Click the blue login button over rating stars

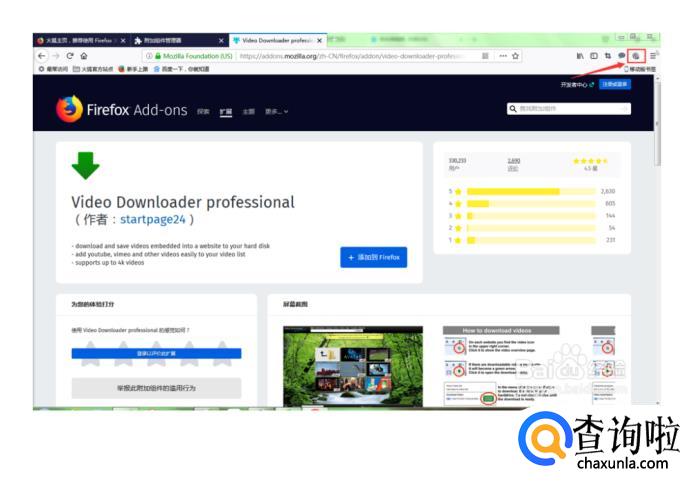[x=156, y=353]
